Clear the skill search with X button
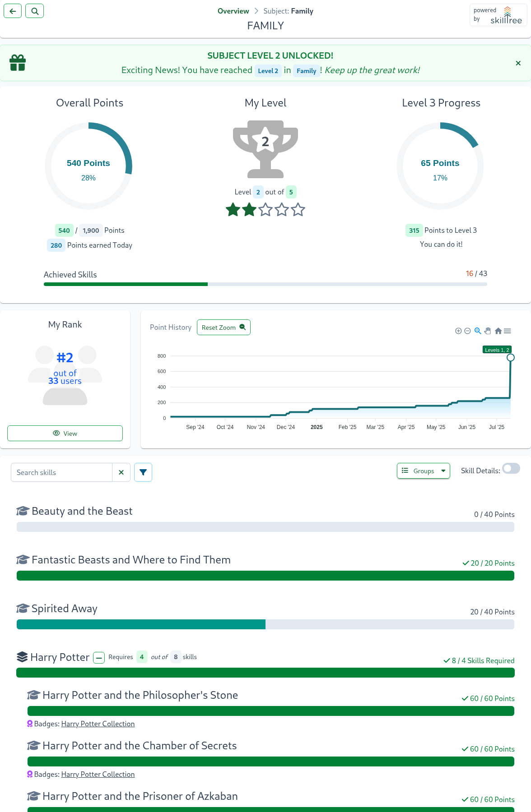 [x=121, y=472]
